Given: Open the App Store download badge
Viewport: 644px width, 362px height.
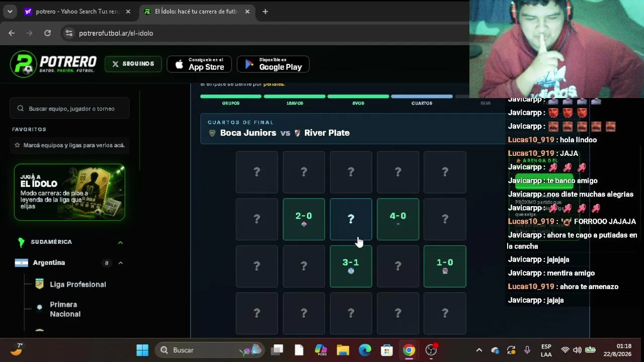Looking at the screenshot, I should coord(199,64).
